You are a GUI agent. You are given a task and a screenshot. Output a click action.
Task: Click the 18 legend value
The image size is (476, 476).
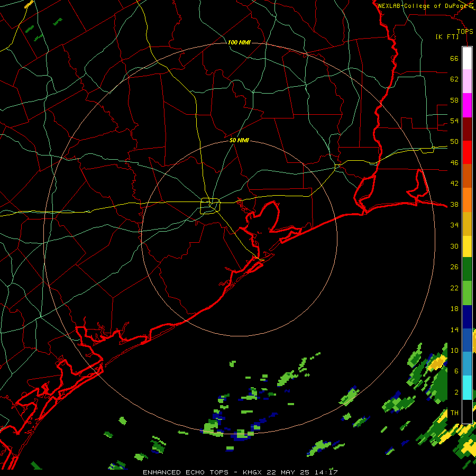pos(454,309)
